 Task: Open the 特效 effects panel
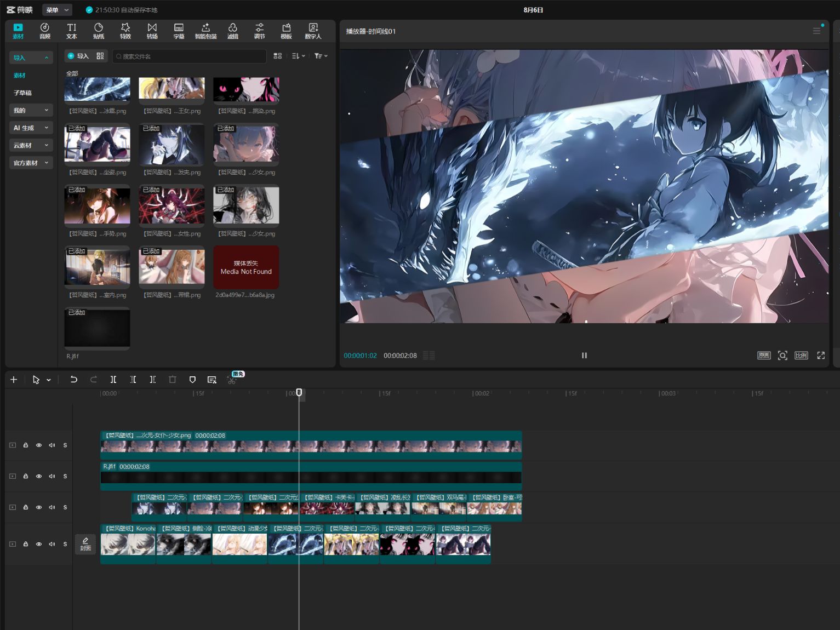click(125, 31)
